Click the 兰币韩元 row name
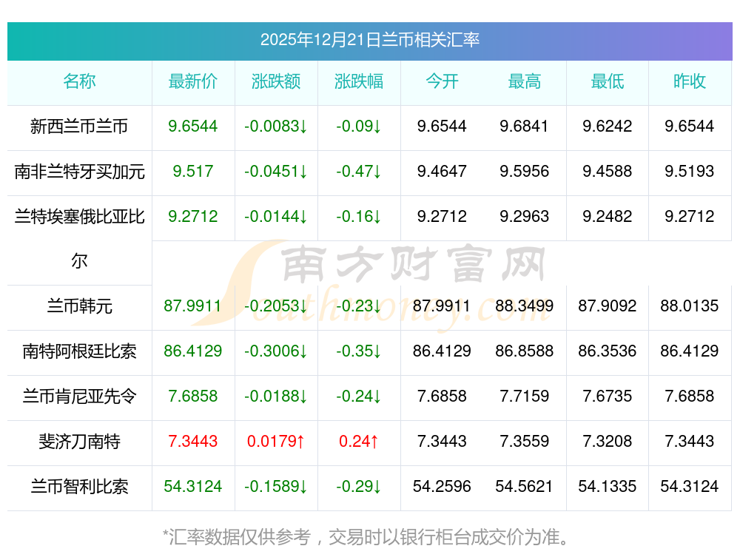740x560 pixels. click(x=79, y=306)
